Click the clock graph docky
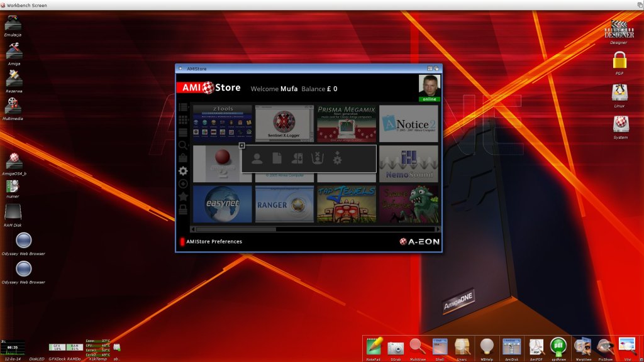The width and height of the screenshot is (644, 362). coord(13,347)
